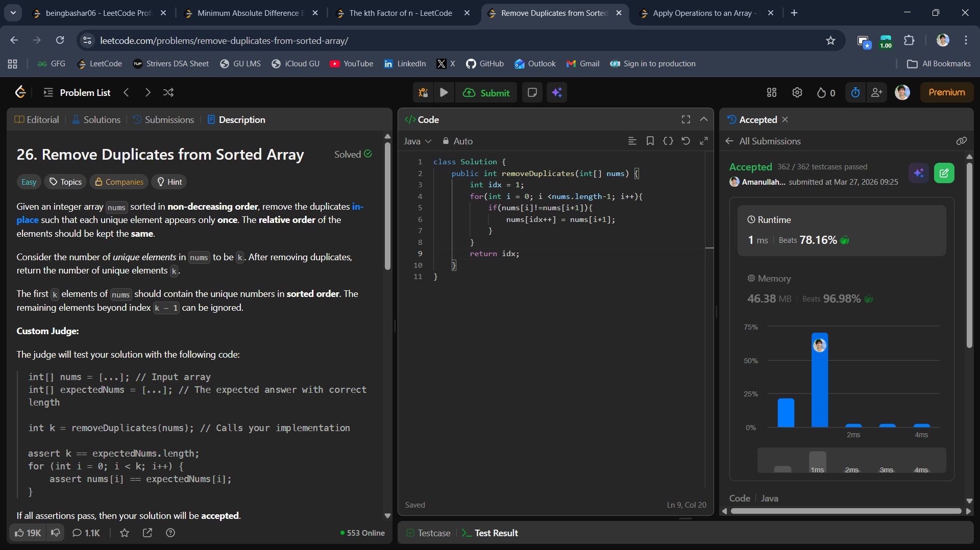Reset code to default with revert icon
This screenshot has width=980, height=550.
(x=685, y=141)
